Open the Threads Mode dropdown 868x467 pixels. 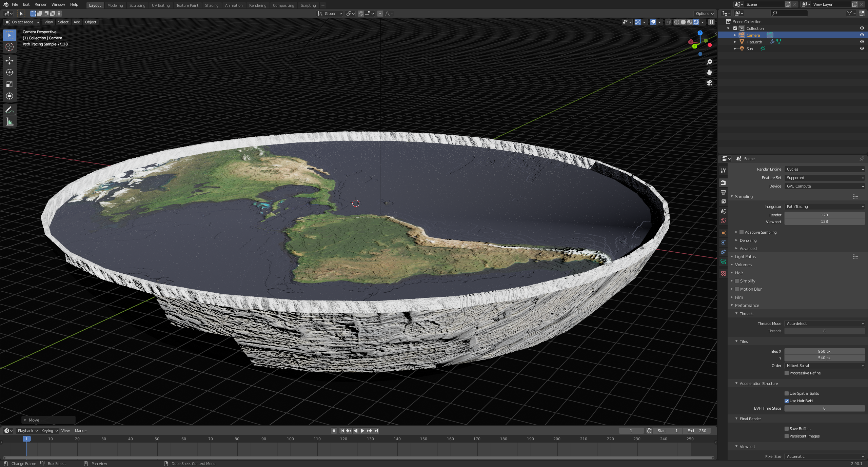[825, 323]
